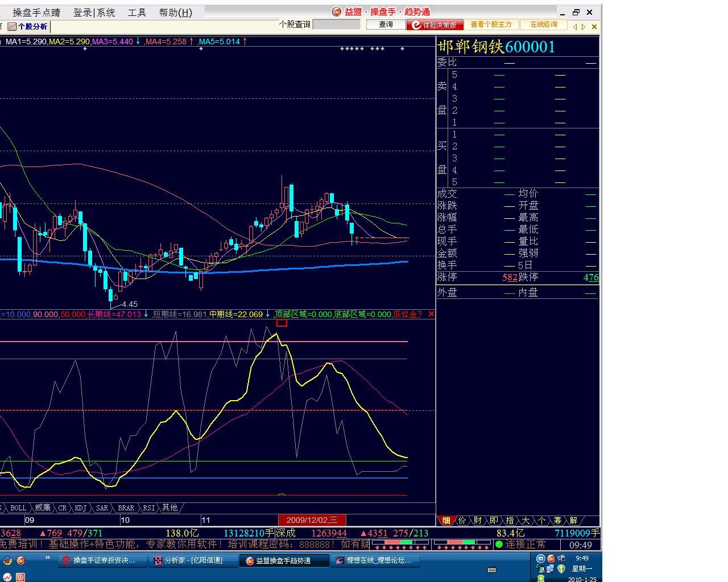The height and width of the screenshot is (582, 728).
Task: Close the indicator panel with red X
Action: click(x=431, y=314)
